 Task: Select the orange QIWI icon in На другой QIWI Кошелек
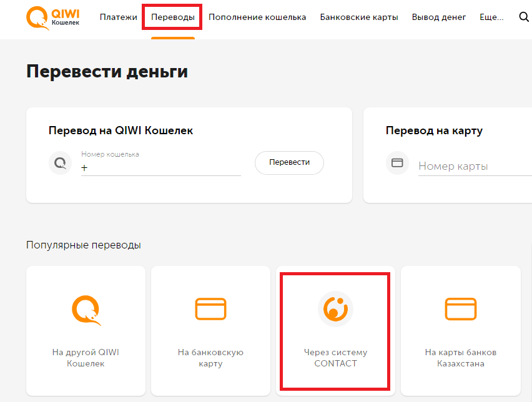[86, 310]
